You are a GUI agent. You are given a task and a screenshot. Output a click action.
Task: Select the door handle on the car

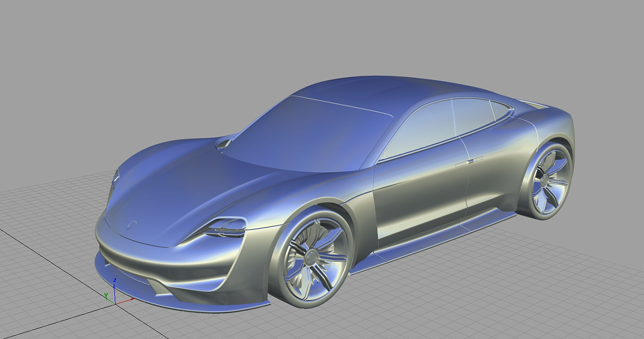(468, 162)
